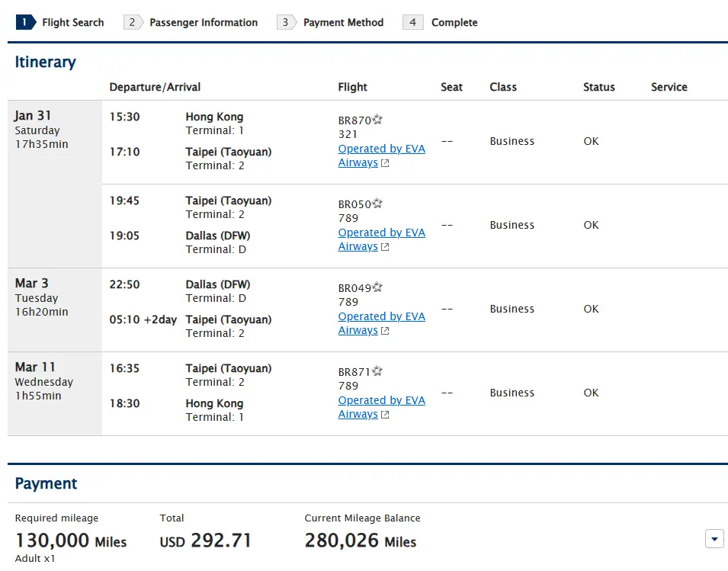
Task: Click the 1h55min duration text
Action: [x=38, y=396]
